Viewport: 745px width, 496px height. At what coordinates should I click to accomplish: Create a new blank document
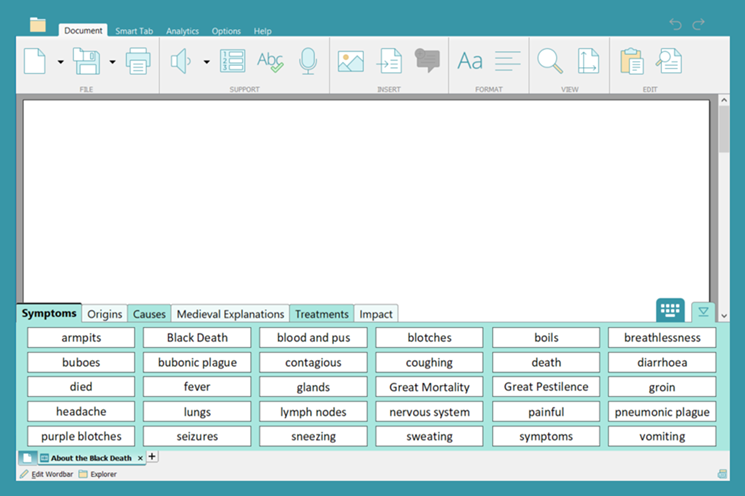(35, 61)
